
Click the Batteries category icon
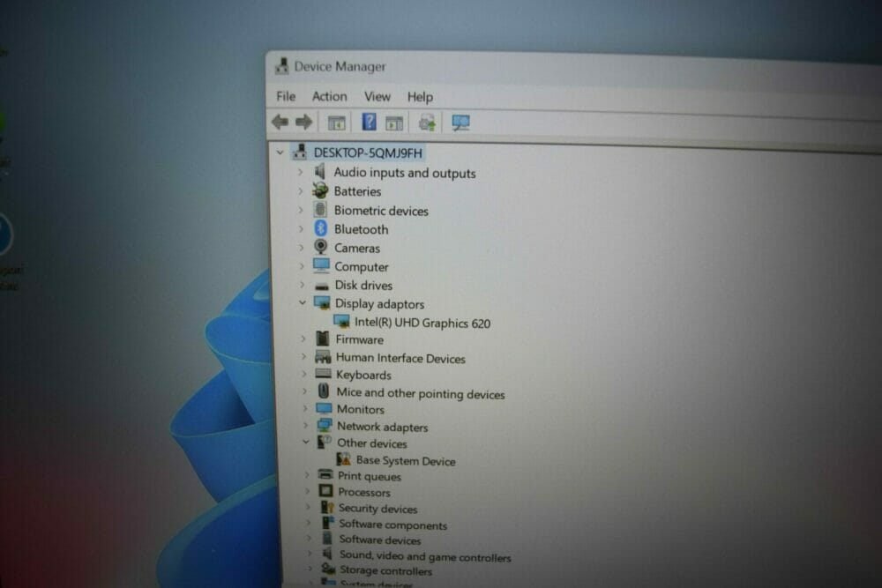click(x=321, y=190)
